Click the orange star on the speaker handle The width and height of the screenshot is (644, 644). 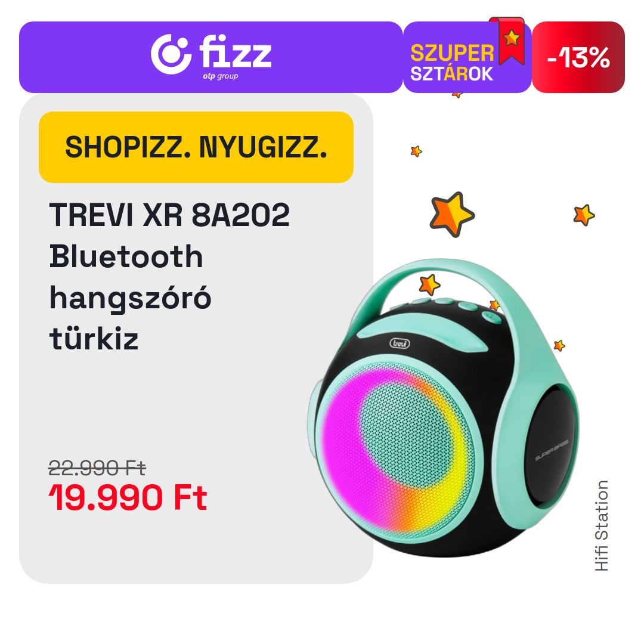click(429, 284)
